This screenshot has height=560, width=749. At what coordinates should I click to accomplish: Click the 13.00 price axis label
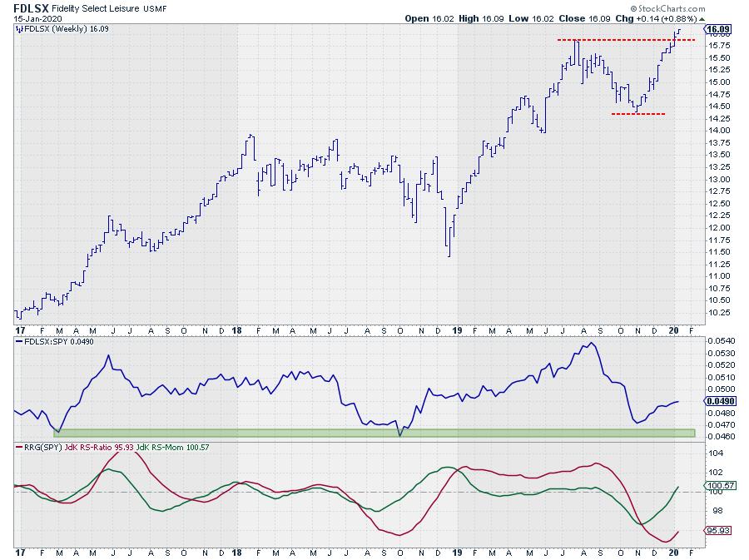718,180
